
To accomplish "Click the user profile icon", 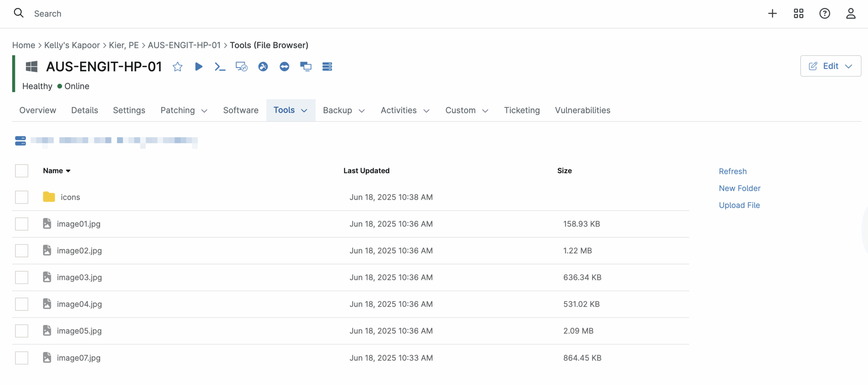I will click(x=851, y=14).
